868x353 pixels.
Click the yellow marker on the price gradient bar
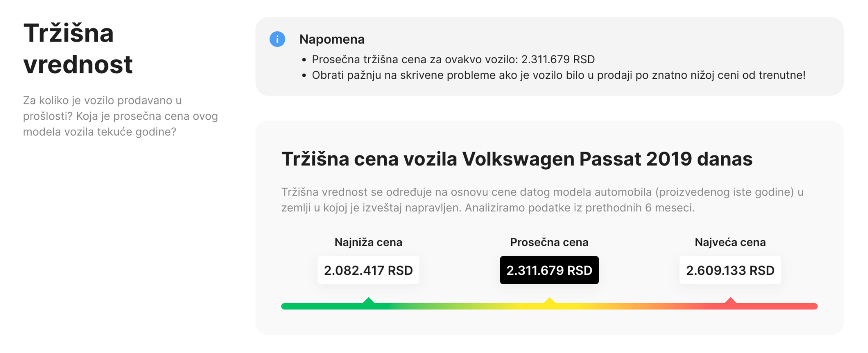click(x=549, y=302)
